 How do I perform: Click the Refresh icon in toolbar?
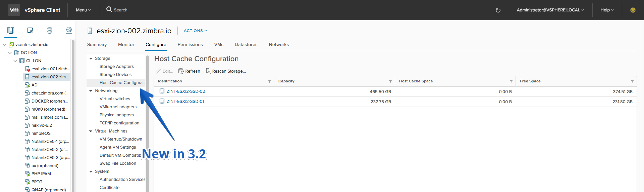click(x=181, y=71)
